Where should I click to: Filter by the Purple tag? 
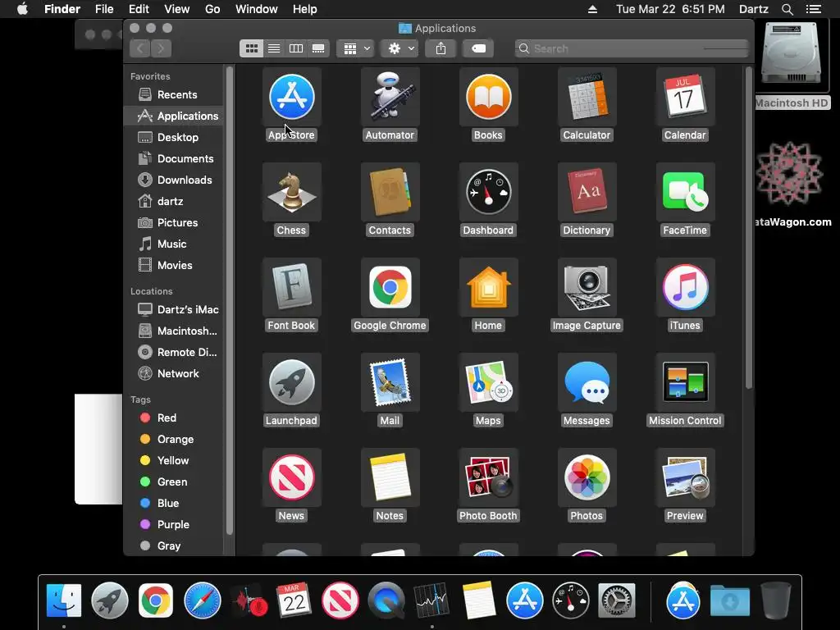point(174,525)
